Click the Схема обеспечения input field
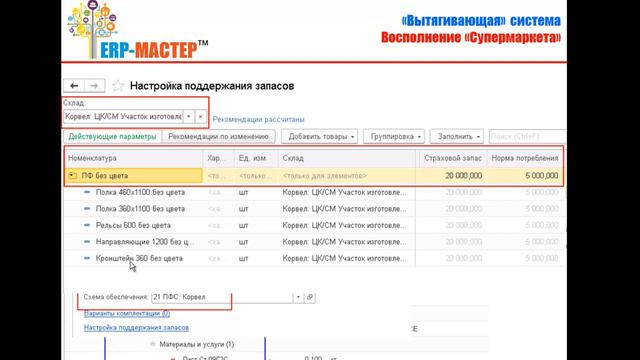Screen dimensions: 640x360 (222, 297)
